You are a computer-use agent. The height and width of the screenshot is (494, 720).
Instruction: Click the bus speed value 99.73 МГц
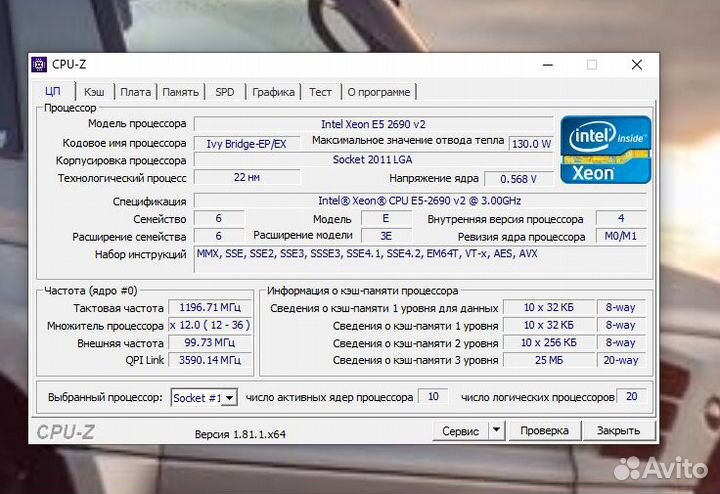(210, 342)
